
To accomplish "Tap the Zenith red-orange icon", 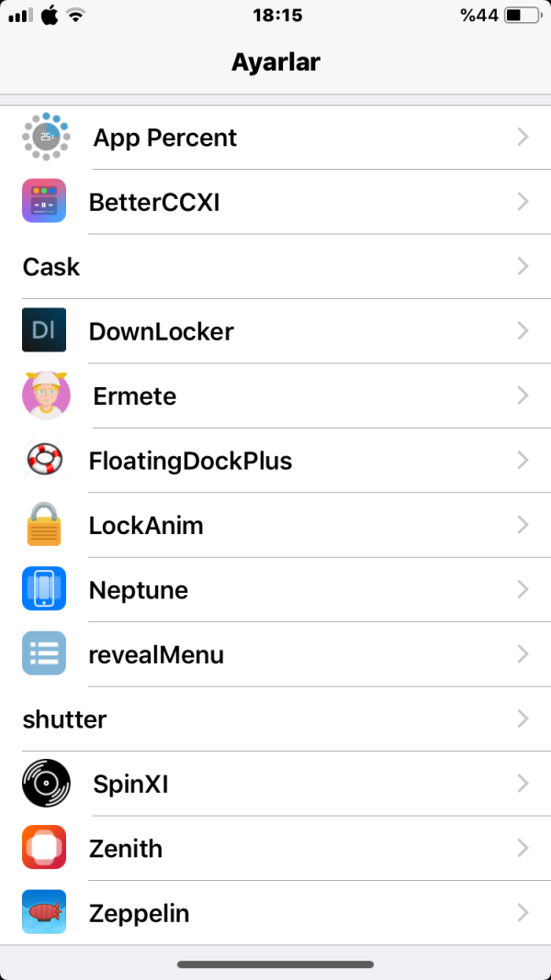I will [44, 849].
